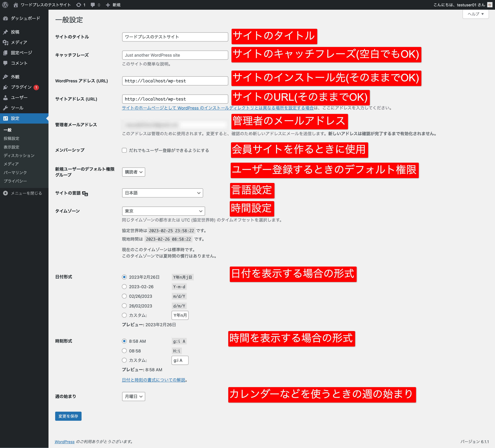The image size is (495, 448).
Task: Open the 投稿設定 submenu item
Action: coord(11,138)
